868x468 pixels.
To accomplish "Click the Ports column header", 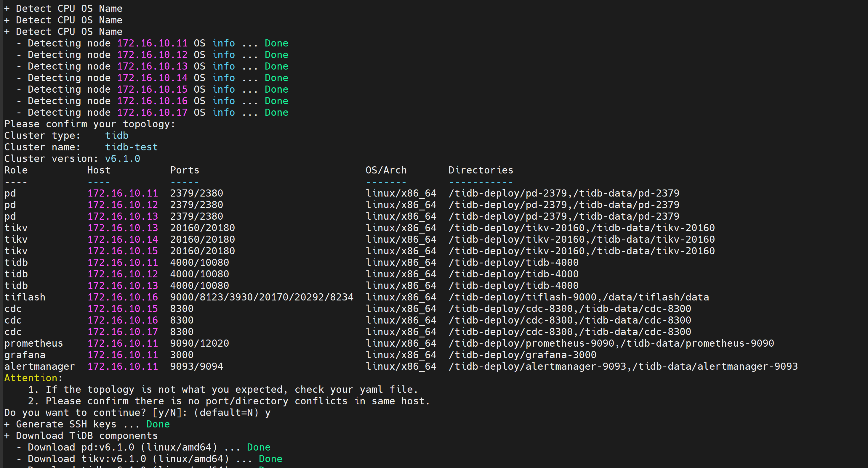I will coord(185,170).
